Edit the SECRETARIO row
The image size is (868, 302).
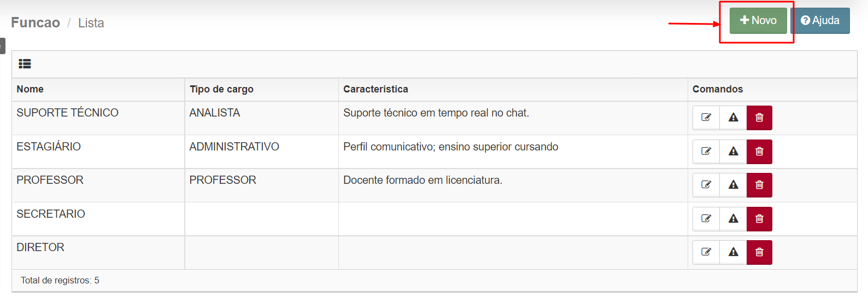(706, 219)
